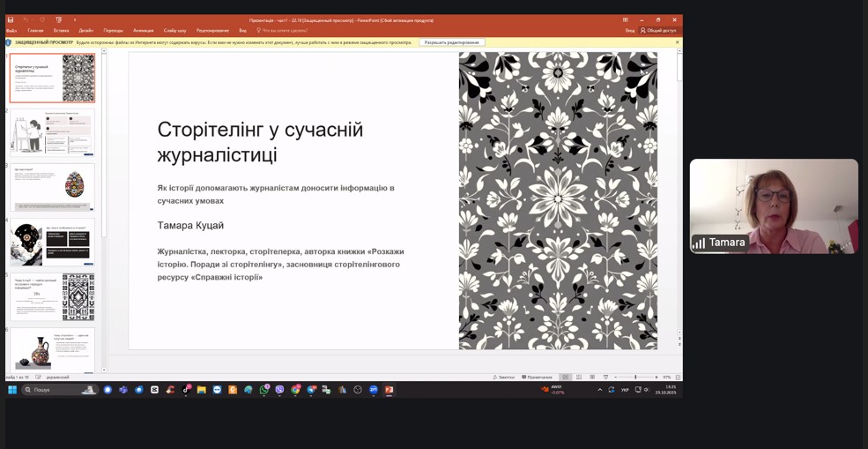Select Normal view icon in status bar
Viewport: 868px width, 449px height.
(565, 378)
